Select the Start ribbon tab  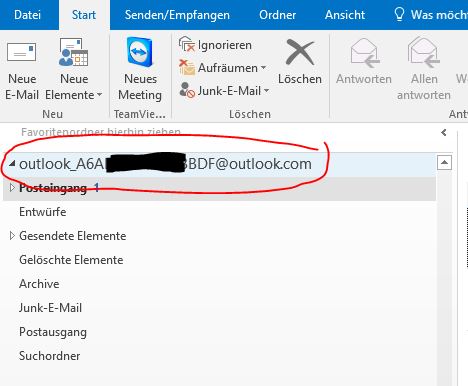pos(84,15)
